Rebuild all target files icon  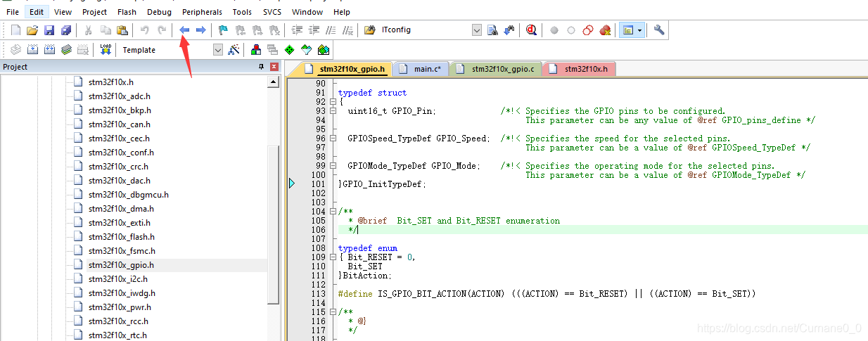tap(49, 50)
